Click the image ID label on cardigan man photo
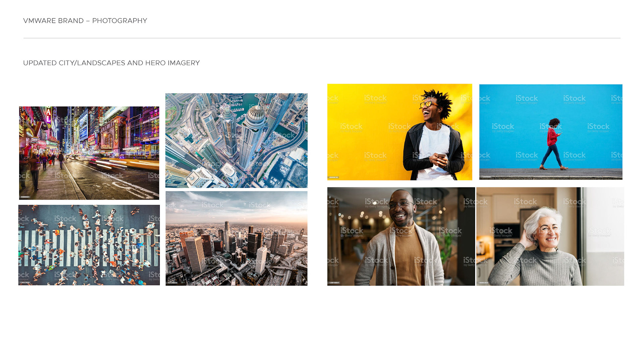Viewport: 644px width, 362px height. (334, 283)
